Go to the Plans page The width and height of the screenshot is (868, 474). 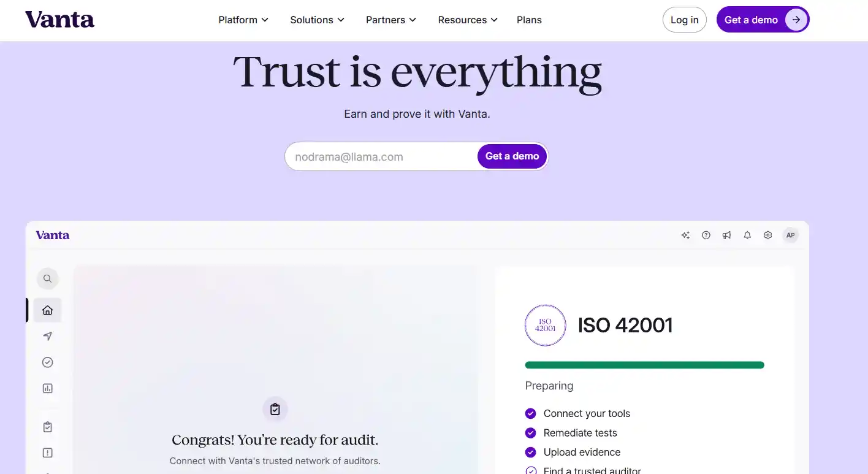coord(529,20)
